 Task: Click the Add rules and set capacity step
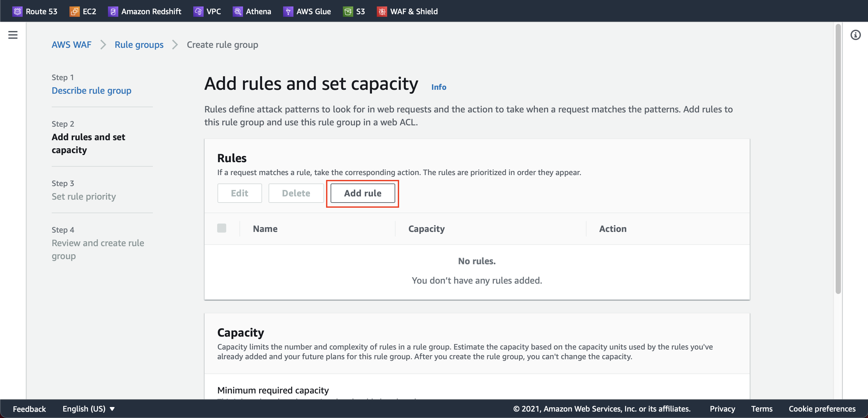coord(88,143)
